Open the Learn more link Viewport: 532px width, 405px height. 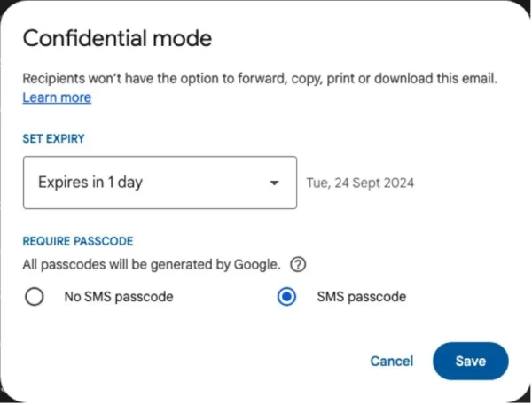click(x=57, y=97)
